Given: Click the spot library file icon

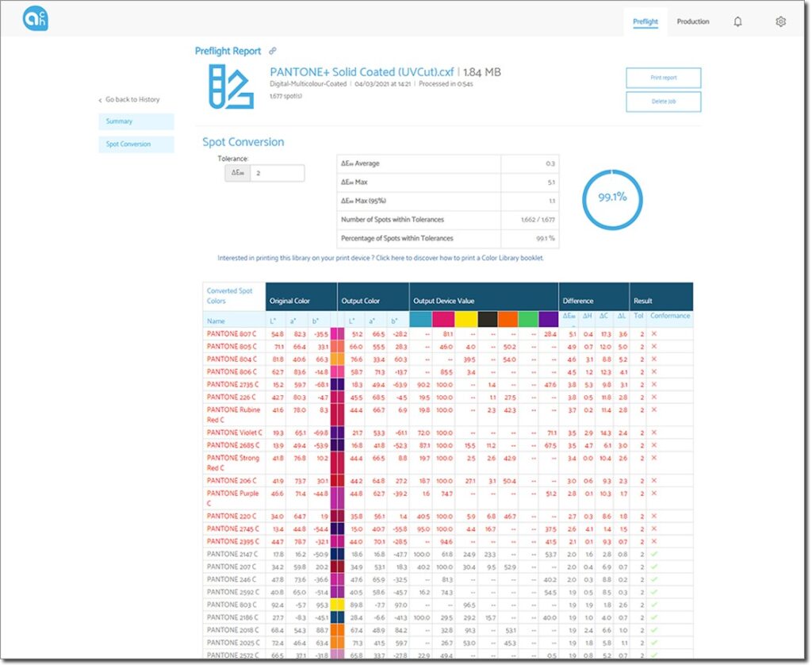Looking at the screenshot, I should (231, 86).
